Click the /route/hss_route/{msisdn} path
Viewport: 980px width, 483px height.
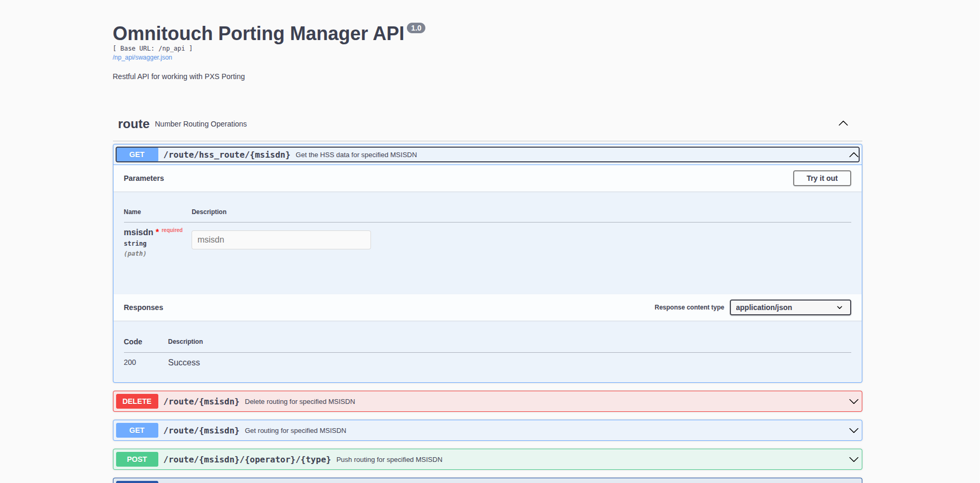[x=227, y=154]
